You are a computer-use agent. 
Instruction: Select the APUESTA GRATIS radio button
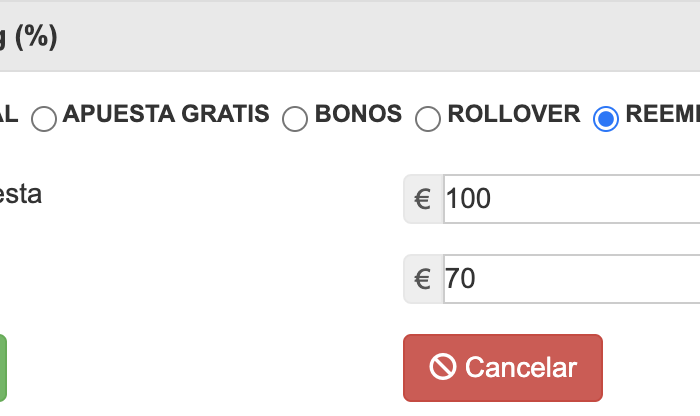pyautogui.click(x=44, y=119)
